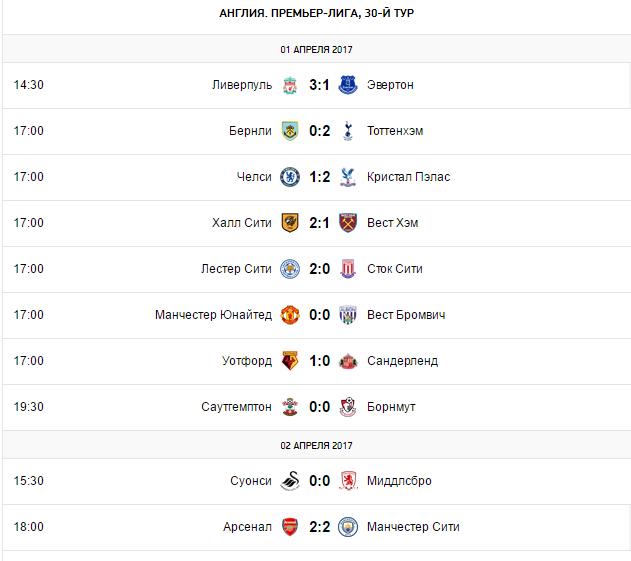Click the Swansea swan logo icon
Screen dimensions: 631x561
tap(290, 481)
